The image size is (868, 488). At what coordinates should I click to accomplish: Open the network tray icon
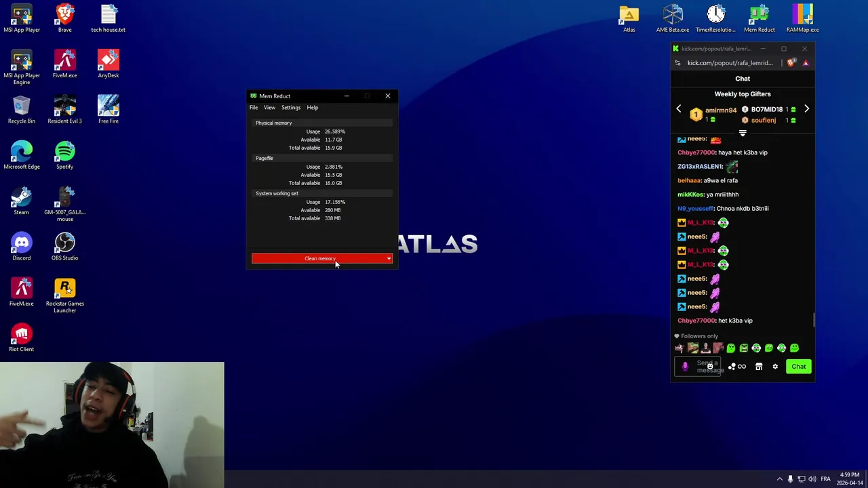click(802, 479)
